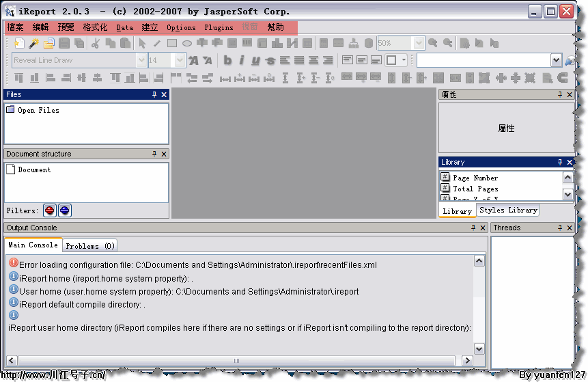The height and width of the screenshot is (382, 588).
Task: Select the line drawing tool
Action: (x=157, y=43)
